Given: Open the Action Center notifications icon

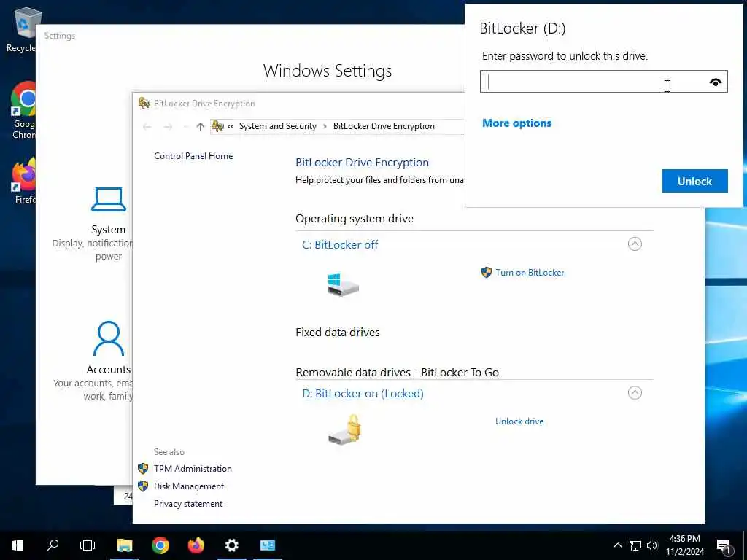Looking at the screenshot, I should tap(724, 546).
